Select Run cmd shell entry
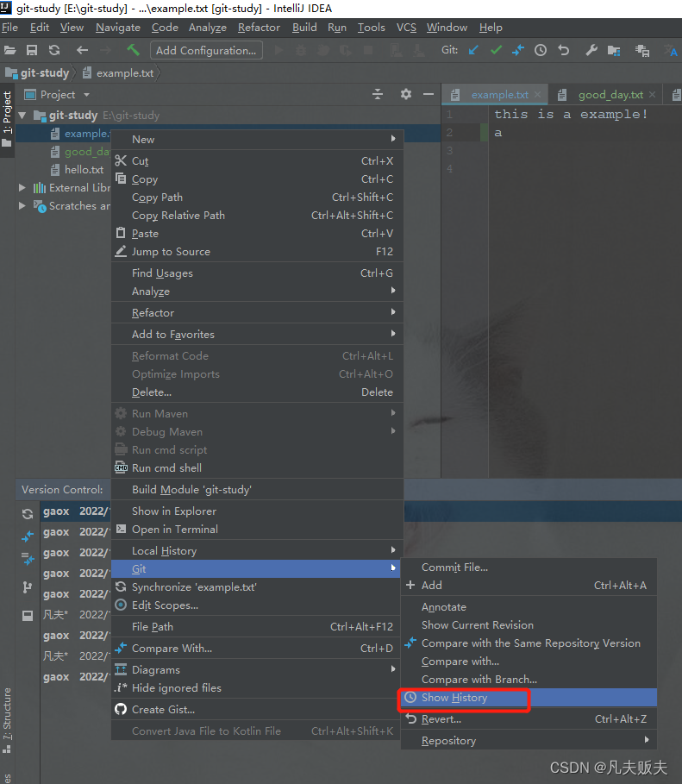 [x=257, y=467]
